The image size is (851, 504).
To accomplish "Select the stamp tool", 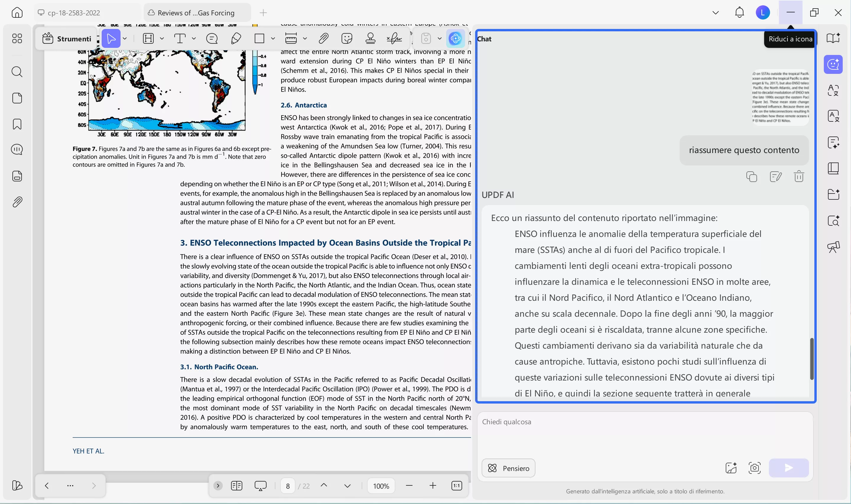I will tap(370, 38).
